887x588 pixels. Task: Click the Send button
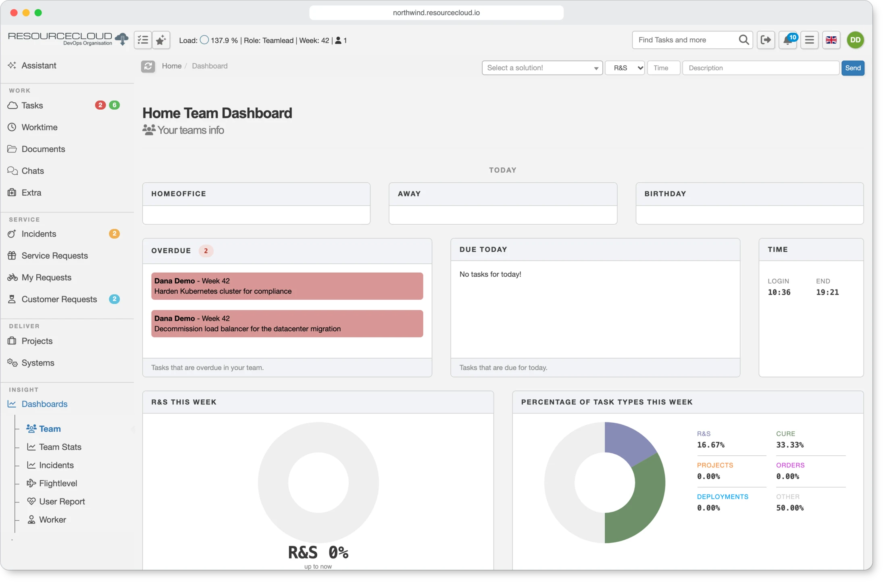tap(853, 68)
